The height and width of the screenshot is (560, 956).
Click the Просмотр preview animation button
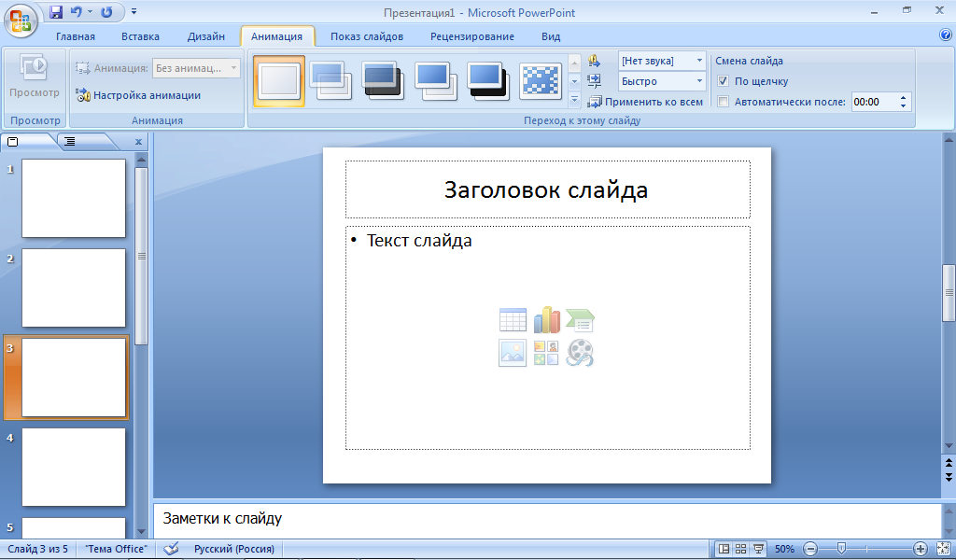point(35,77)
